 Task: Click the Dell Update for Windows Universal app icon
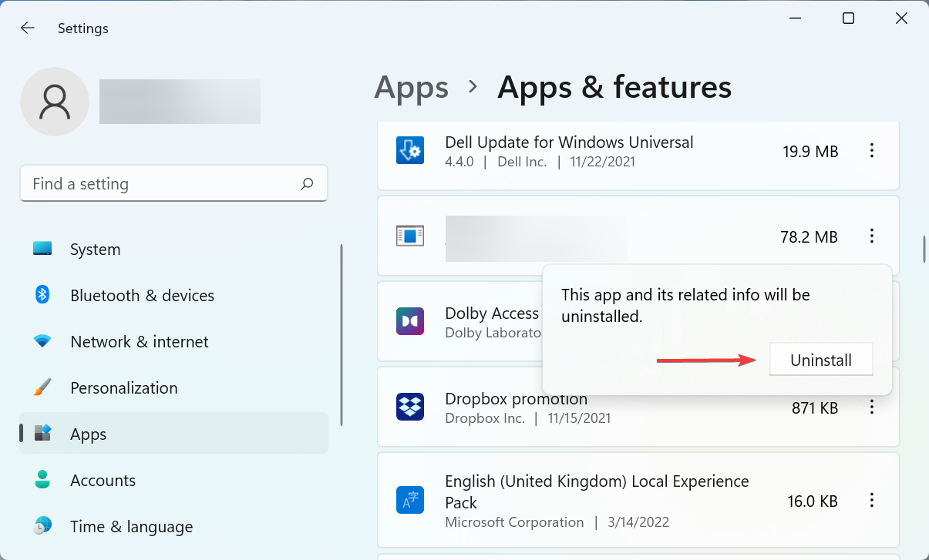point(410,150)
